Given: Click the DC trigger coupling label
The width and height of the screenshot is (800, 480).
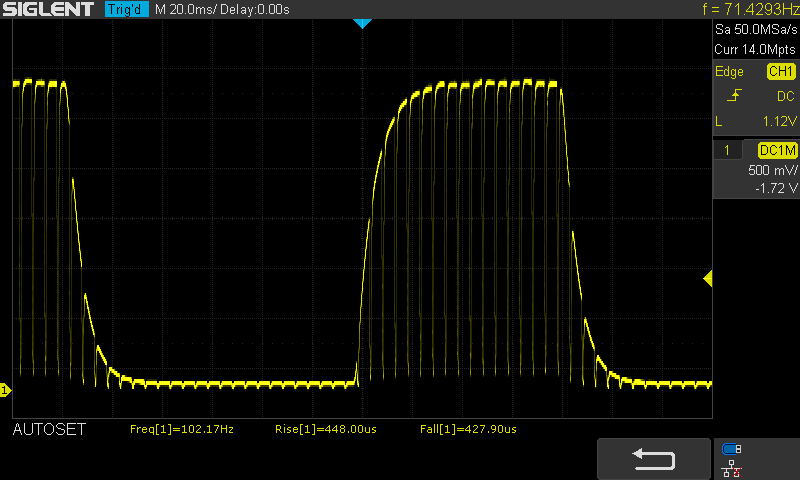Looking at the screenshot, I should click(x=786, y=96).
